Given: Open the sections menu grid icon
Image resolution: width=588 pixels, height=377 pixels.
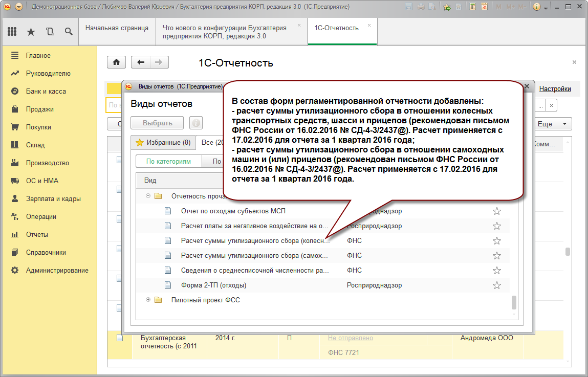Looking at the screenshot, I should [x=12, y=32].
